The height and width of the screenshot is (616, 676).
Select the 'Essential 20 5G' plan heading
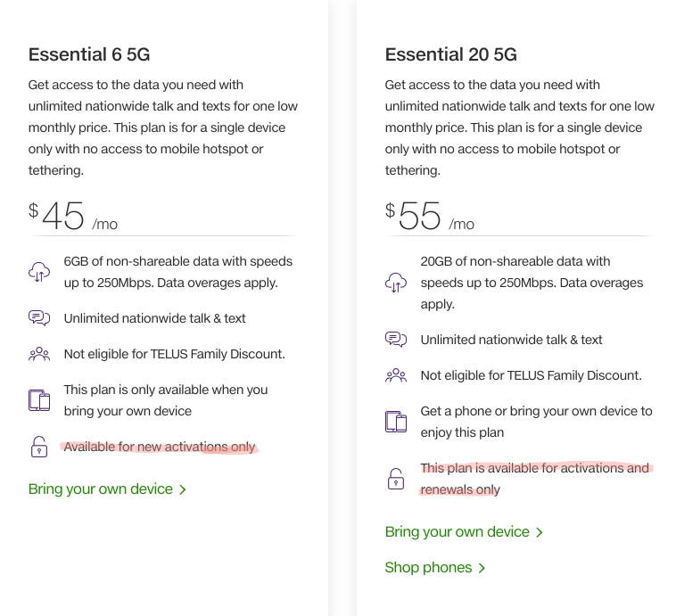point(450,54)
